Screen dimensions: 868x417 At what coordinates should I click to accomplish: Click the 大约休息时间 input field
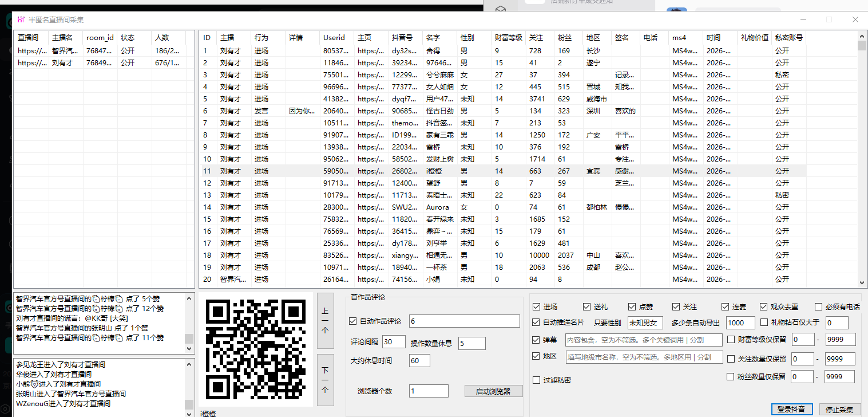[419, 361]
